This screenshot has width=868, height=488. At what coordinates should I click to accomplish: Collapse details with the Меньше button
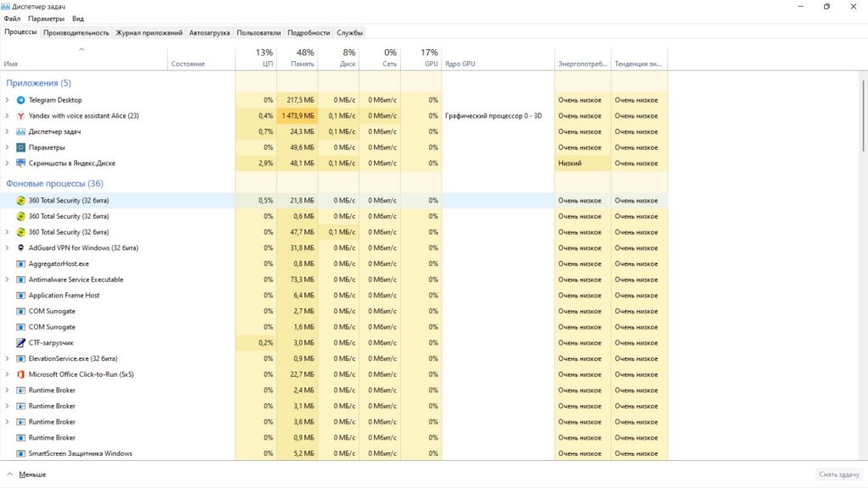point(26,474)
